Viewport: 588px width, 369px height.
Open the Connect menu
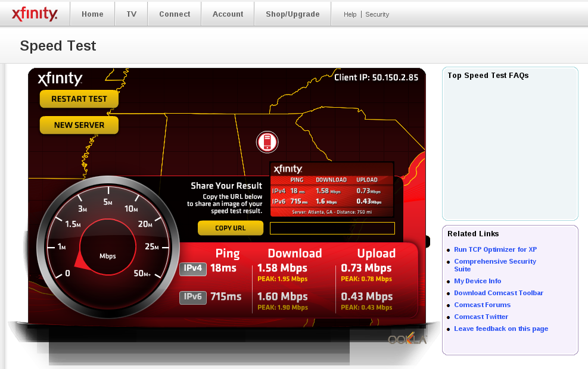tap(174, 14)
